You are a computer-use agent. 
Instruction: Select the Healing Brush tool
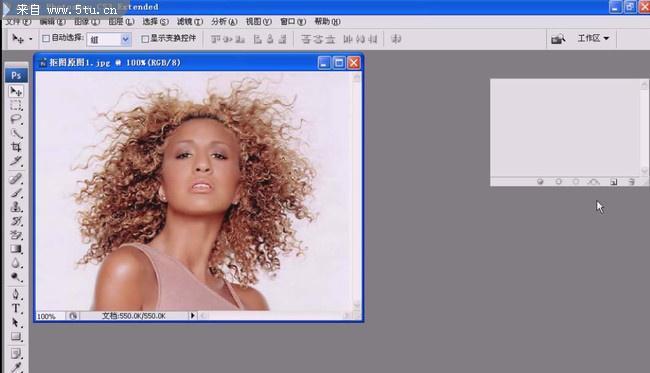pyautogui.click(x=16, y=179)
